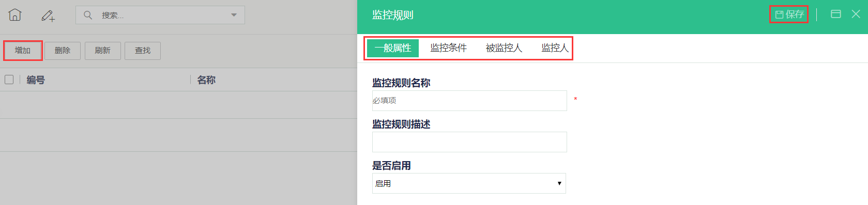Viewport: 868px width, 205px height.
Task: Click the magnifier search icon
Action: tap(88, 15)
